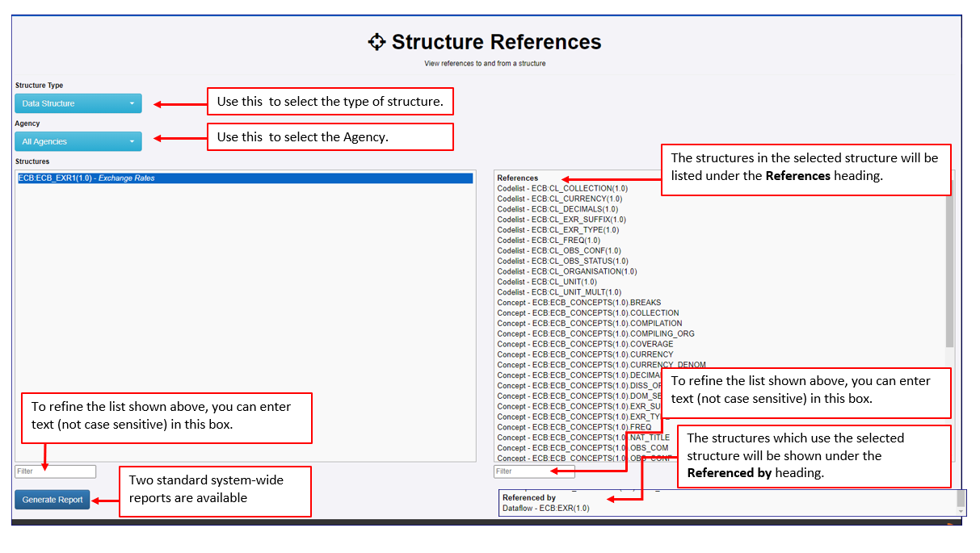
Task: Select Codelist ECB:CL_FREQ(1.0) in References
Action: [549, 240]
